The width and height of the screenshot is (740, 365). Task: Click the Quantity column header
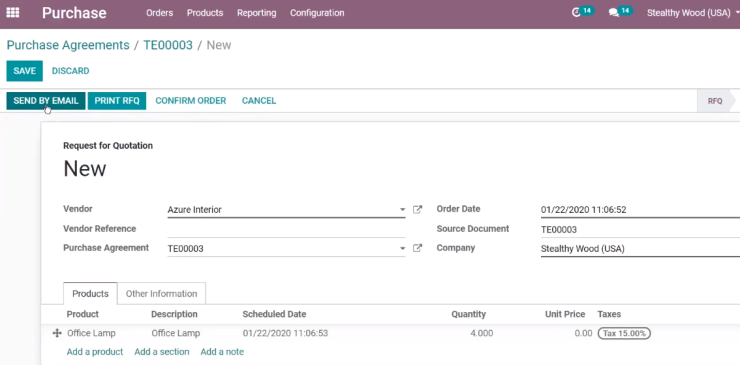[468, 314]
